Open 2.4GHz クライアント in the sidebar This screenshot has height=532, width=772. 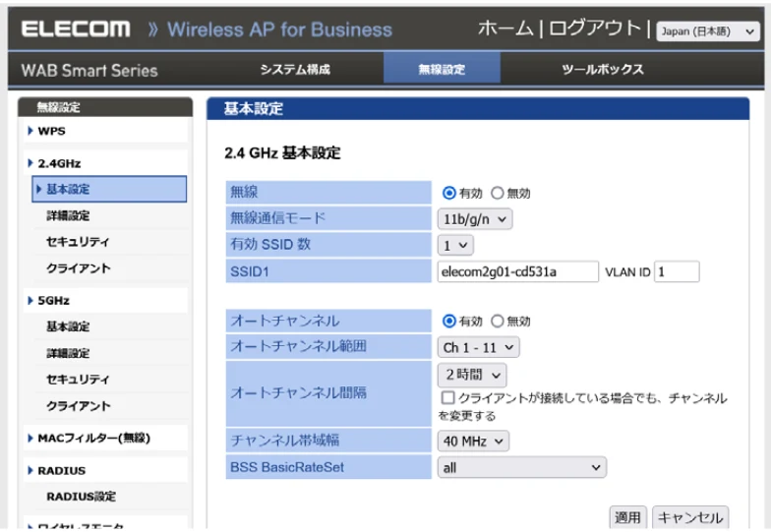(79, 268)
